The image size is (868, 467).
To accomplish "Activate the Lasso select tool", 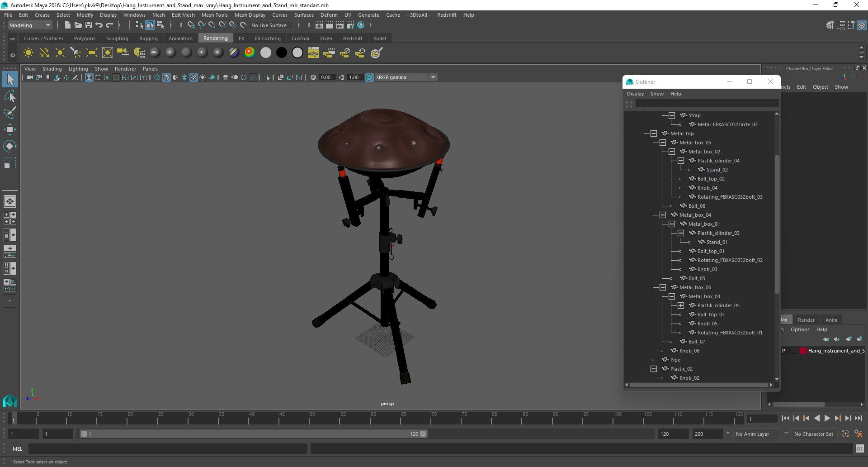I will 10,96.
